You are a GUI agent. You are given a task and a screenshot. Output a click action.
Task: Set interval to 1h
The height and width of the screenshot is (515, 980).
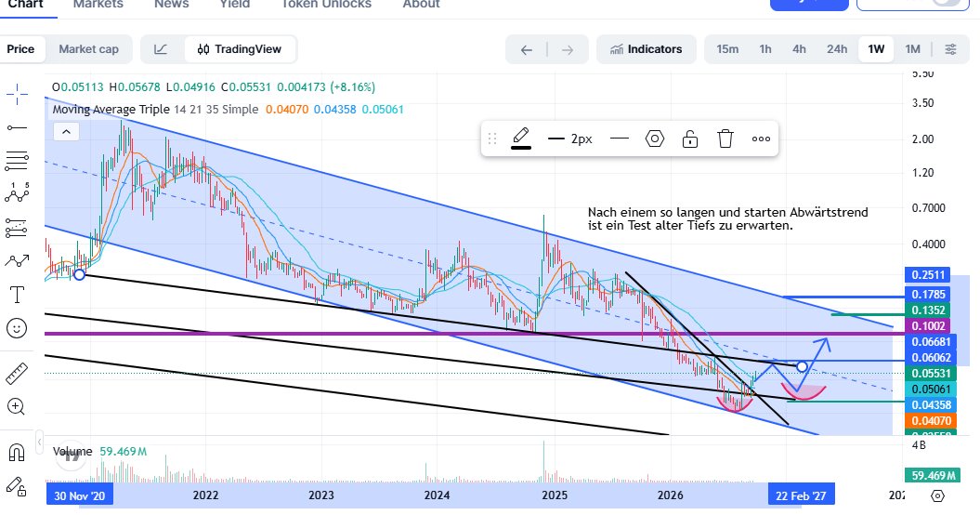tap(765, 49)
